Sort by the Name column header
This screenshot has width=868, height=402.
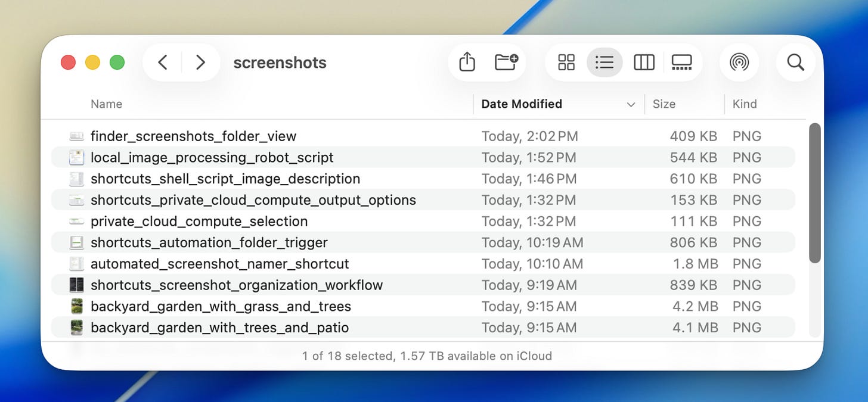(106, 104)
